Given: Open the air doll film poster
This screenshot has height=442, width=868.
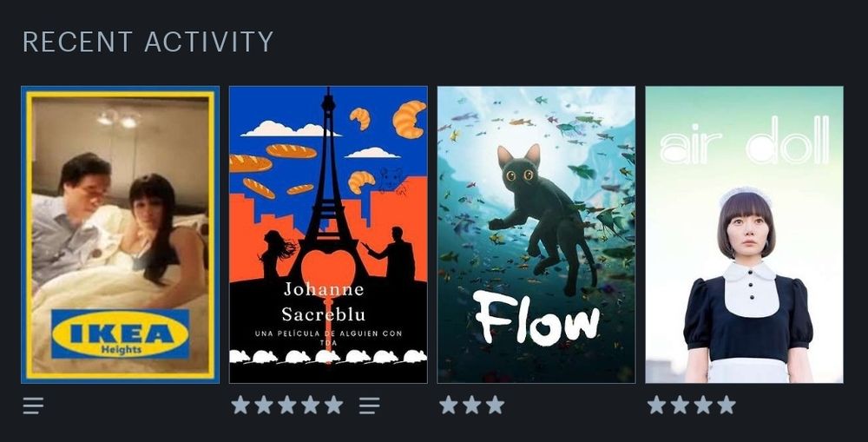Looking at the screenshot, I should 745,234.
